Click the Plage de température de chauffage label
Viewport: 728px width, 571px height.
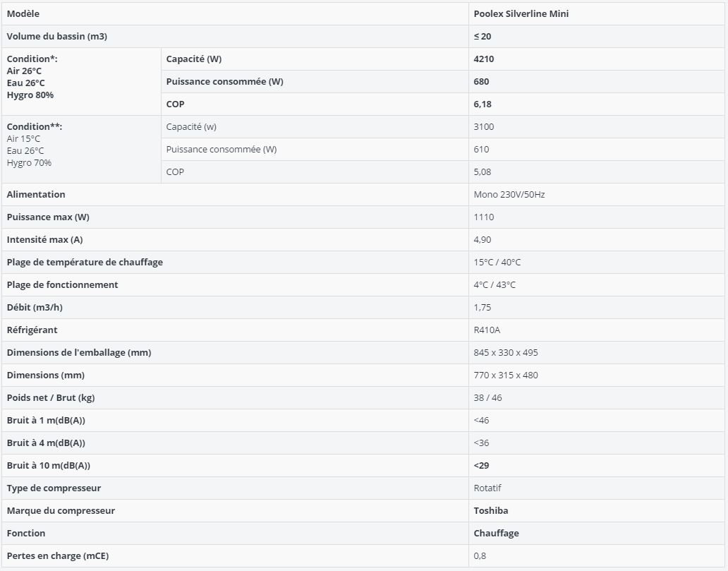point(85,262)
